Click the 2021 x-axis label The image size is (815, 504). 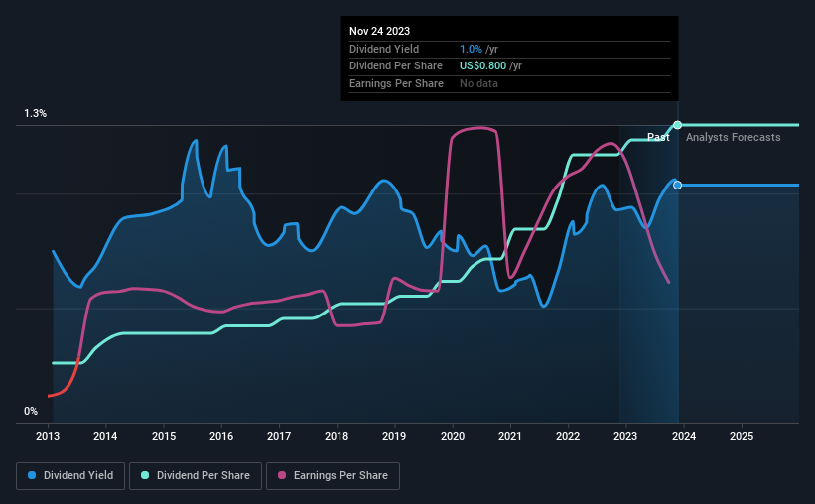click(510, 436)
